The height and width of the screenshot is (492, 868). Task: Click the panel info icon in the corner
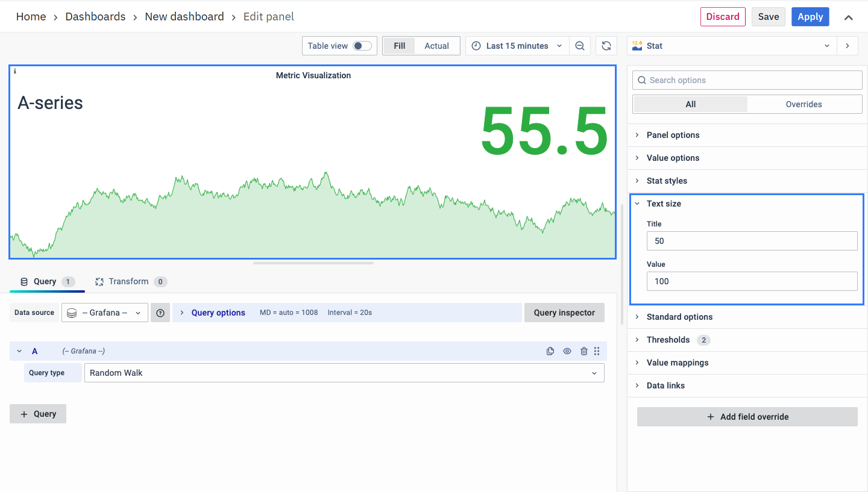tap(15, 71)
